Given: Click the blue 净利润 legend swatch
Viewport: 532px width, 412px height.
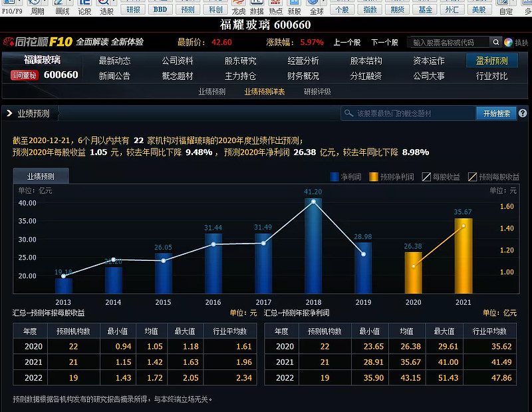Looking at the screenshot, I should (x=334, y=176).
